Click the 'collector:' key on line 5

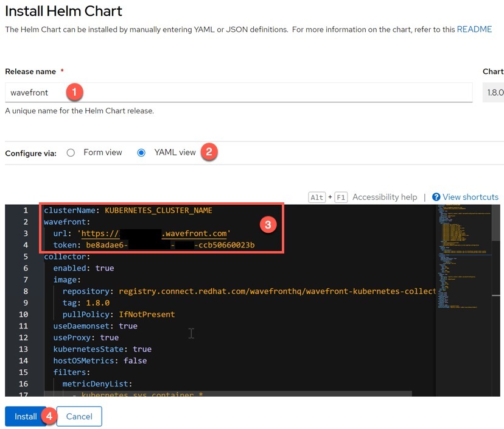pos(67,257)
